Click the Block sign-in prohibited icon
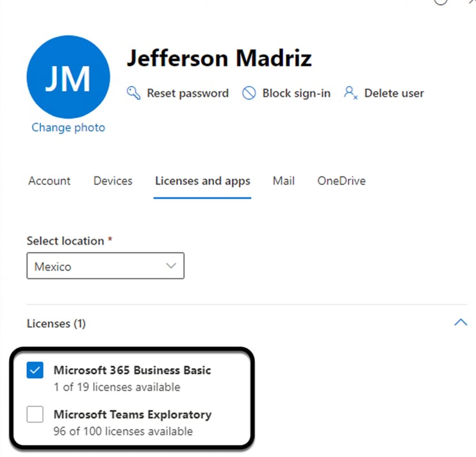This screenshot has height=457, width=476. 249,93
